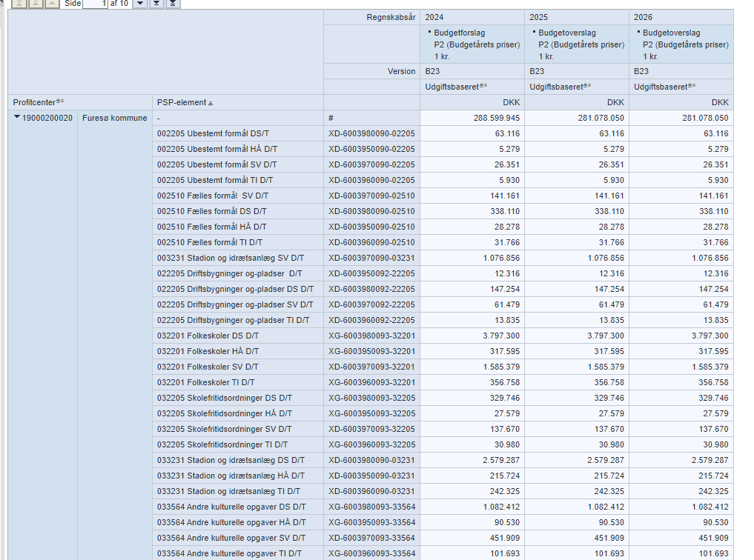Collapse the 19000200020 profit center node
This screenshot has width=754, height=560.
[x=16, y=117]
